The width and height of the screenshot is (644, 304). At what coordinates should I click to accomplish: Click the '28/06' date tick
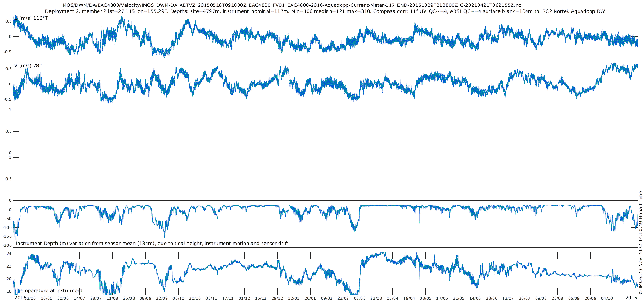[x=492, y=298]
